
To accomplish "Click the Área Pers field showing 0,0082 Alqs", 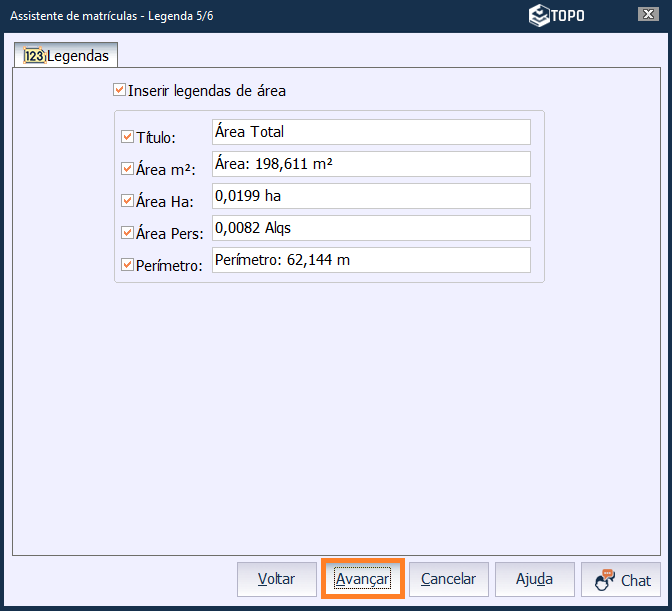I will (370, 228).
